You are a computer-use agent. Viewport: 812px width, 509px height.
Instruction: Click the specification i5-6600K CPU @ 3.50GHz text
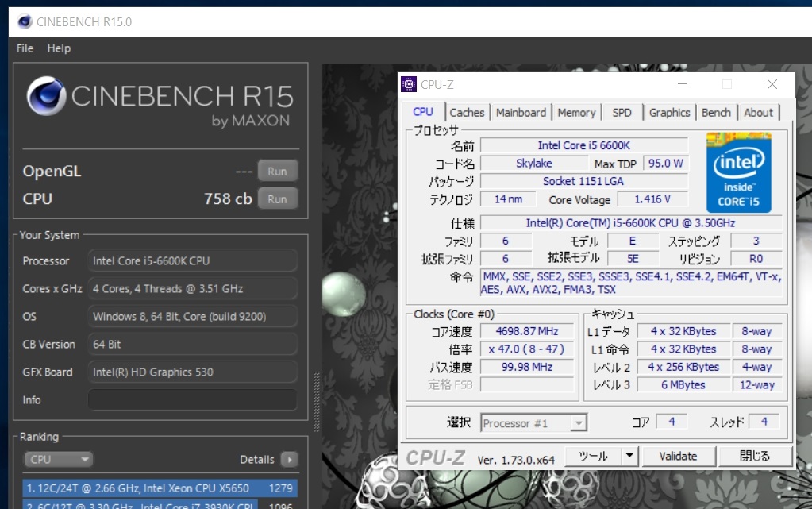click(x=631, y=223)
